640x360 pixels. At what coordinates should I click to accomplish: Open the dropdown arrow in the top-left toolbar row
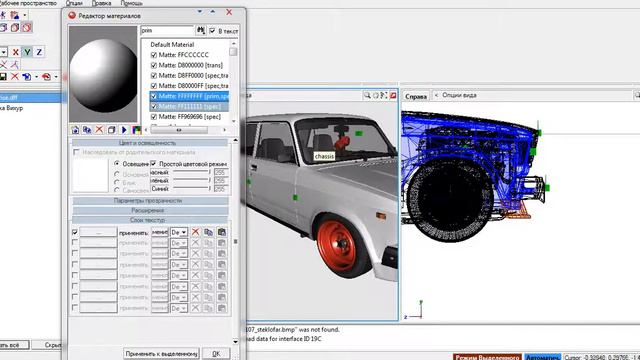[25, 15]
